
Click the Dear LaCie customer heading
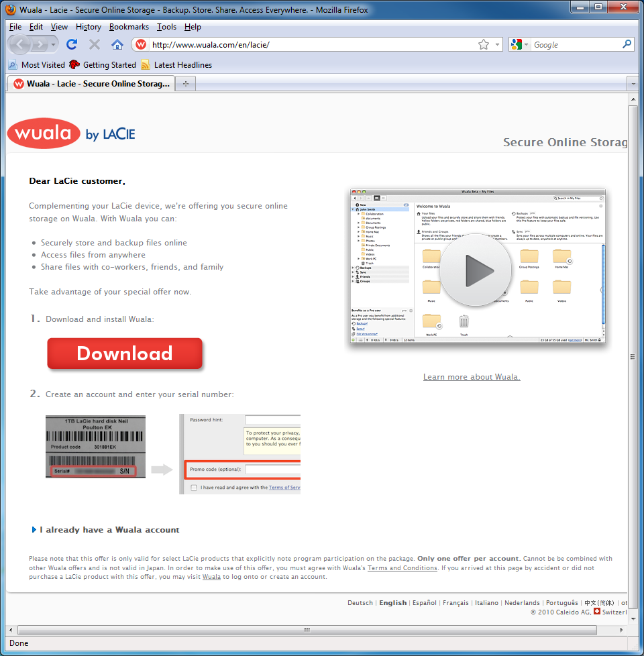[77, 181]
